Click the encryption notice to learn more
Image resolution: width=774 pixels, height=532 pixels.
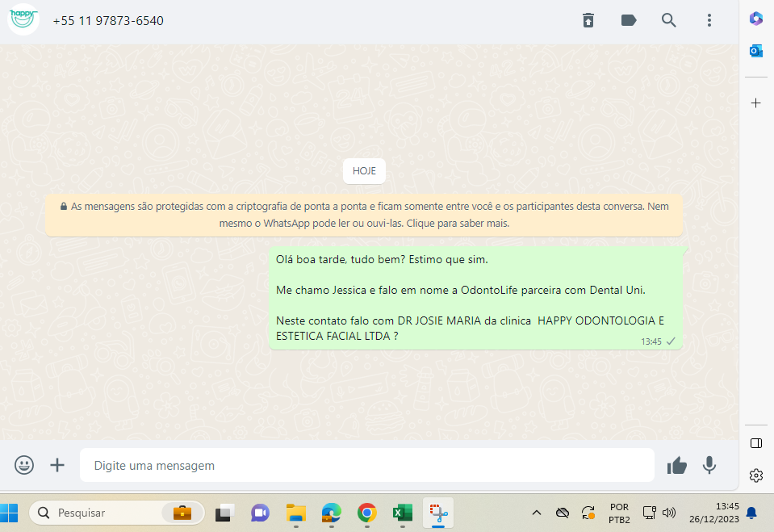(364, 215)
